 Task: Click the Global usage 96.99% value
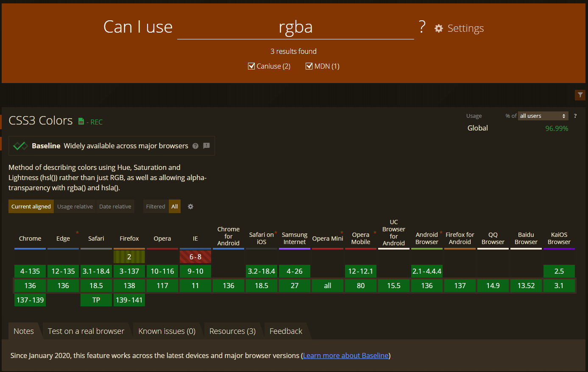click(557, 128)
